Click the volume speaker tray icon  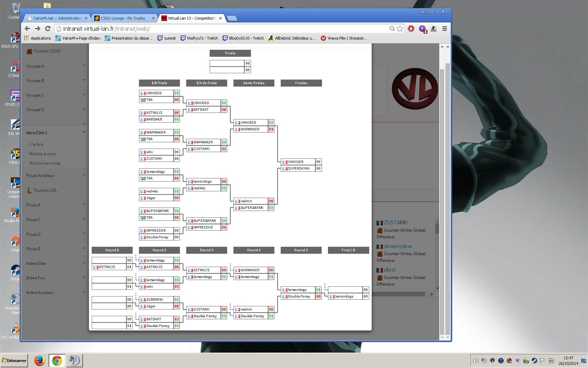click(x=475, y=361)
